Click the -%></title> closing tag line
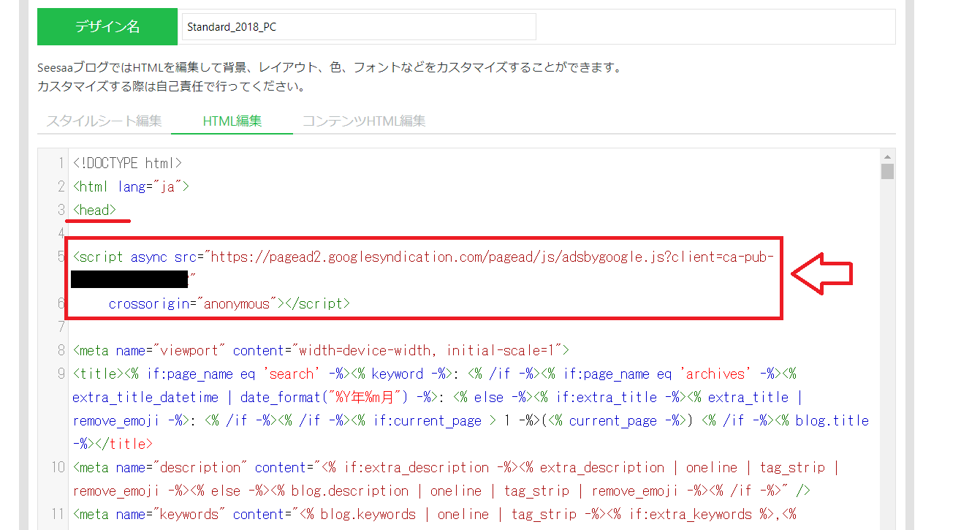Image resolution: width=980 pixels, height=530 pixels. 113,444
